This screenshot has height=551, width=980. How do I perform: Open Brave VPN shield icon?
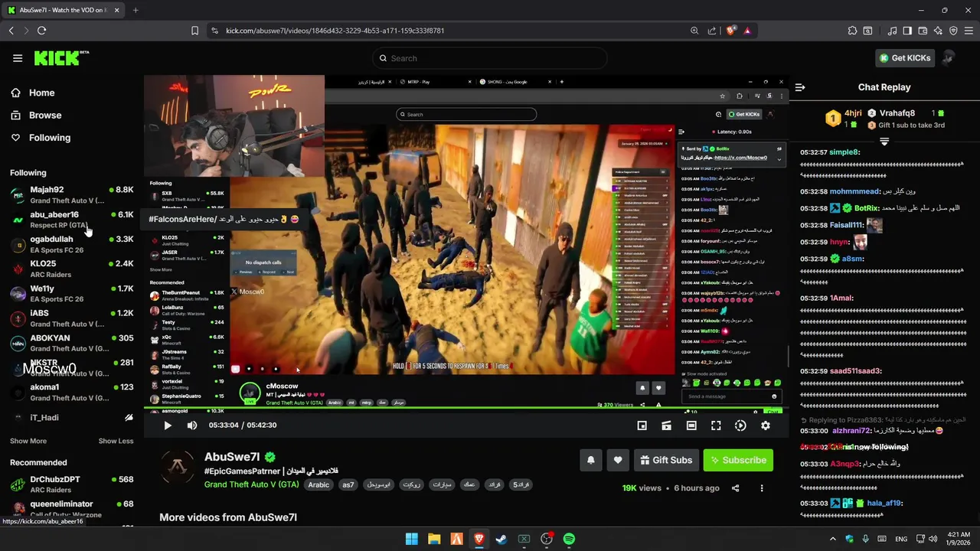tap(953, 31)
